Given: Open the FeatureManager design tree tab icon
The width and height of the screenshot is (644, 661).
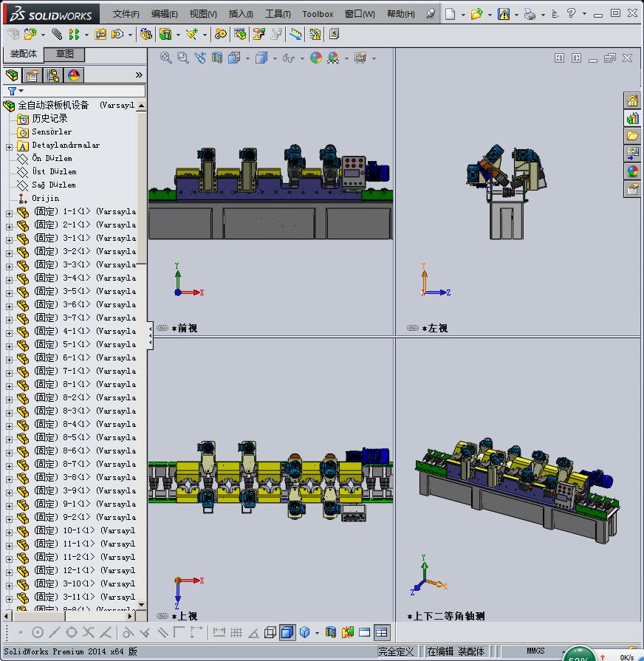Looking at the screenshot, I should [12, 75].
